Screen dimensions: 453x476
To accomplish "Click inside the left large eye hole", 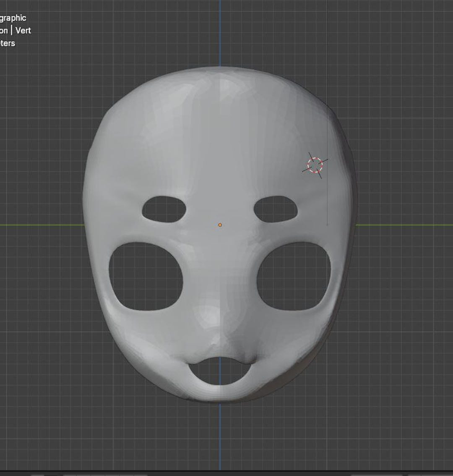I will click(x=145, y=275).
